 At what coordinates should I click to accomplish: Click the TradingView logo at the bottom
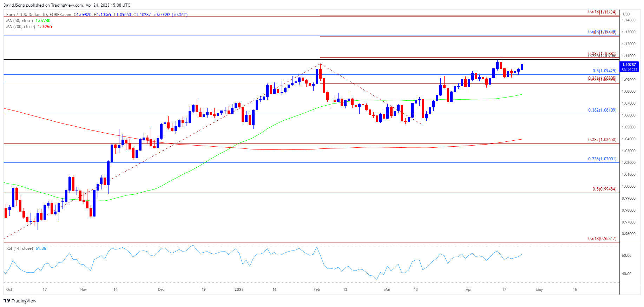tap(20, 301)
